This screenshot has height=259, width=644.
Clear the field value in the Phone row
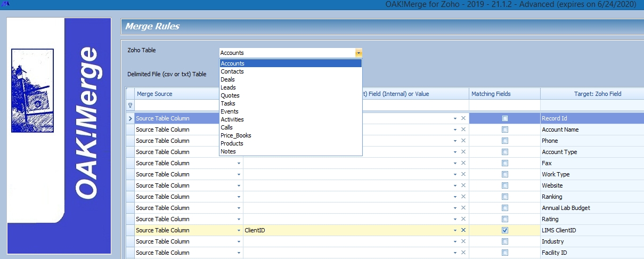463,141
